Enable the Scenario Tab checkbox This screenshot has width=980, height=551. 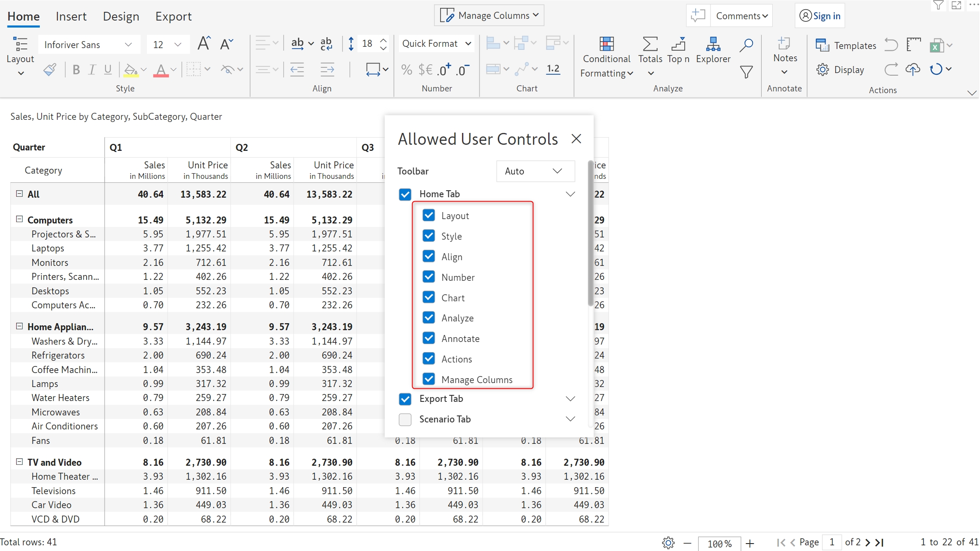405,419
